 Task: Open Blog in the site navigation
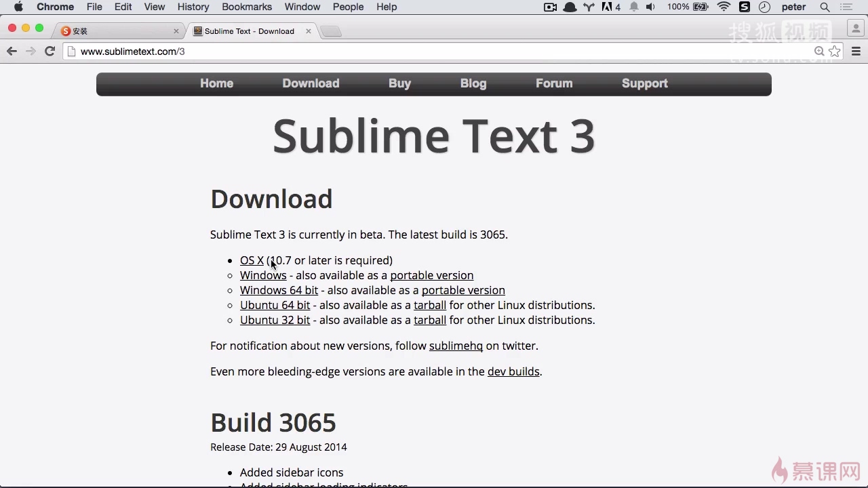click(x=473, y=83)
